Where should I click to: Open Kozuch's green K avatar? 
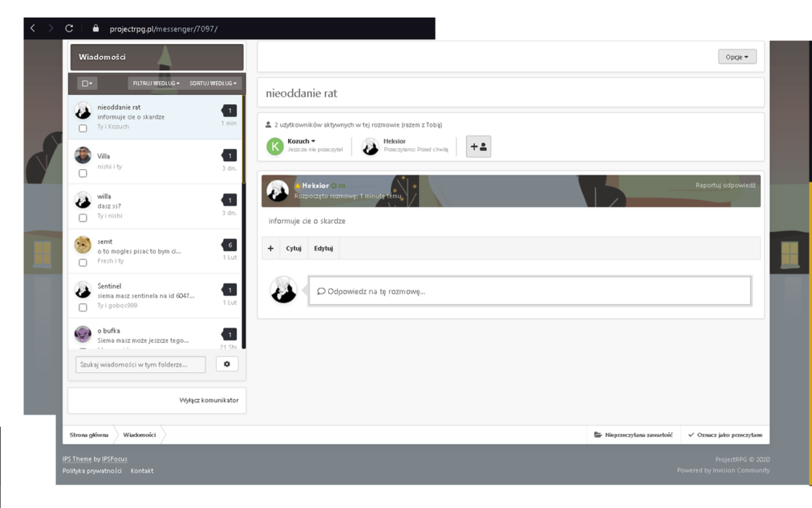(275, 146)
